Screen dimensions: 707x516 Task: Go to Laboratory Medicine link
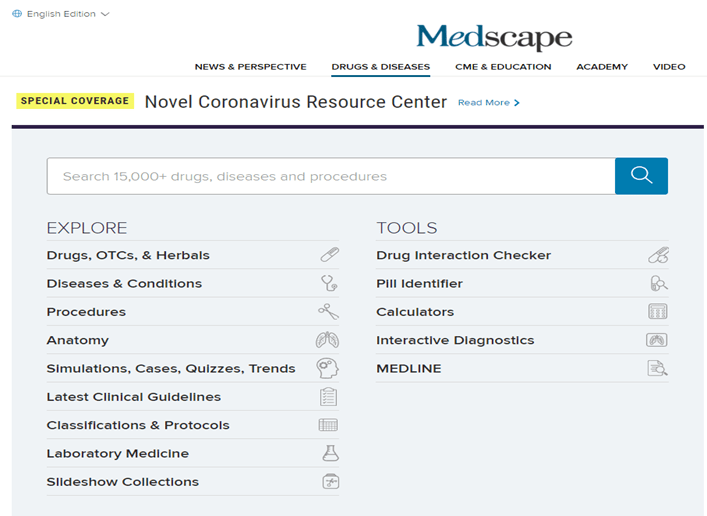point(118,454)
